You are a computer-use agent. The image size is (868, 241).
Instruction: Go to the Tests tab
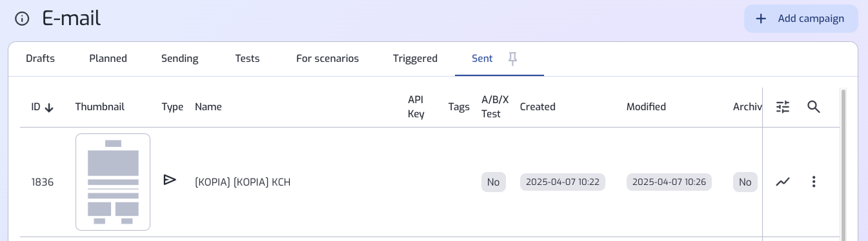point(247,59)
